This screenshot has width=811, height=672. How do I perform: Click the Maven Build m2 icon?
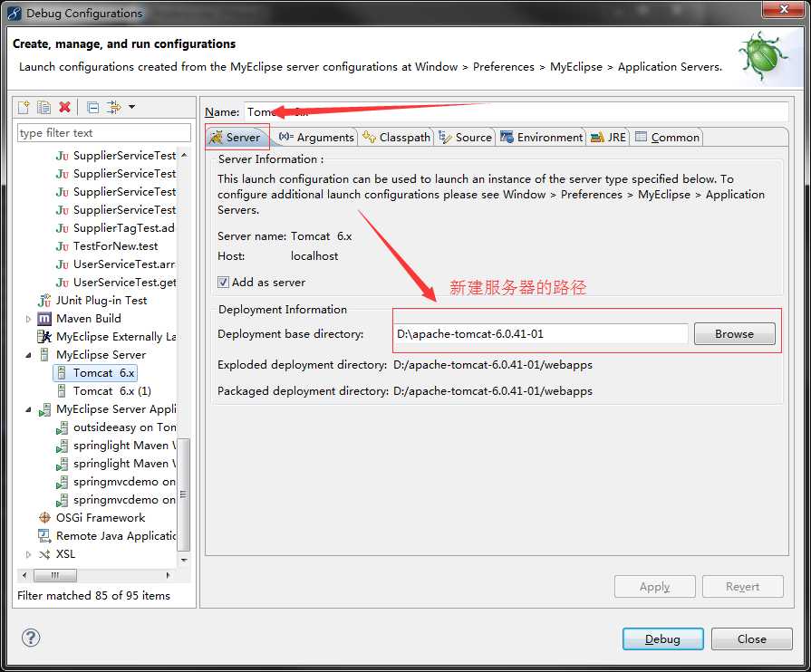(x=44, y=319)
